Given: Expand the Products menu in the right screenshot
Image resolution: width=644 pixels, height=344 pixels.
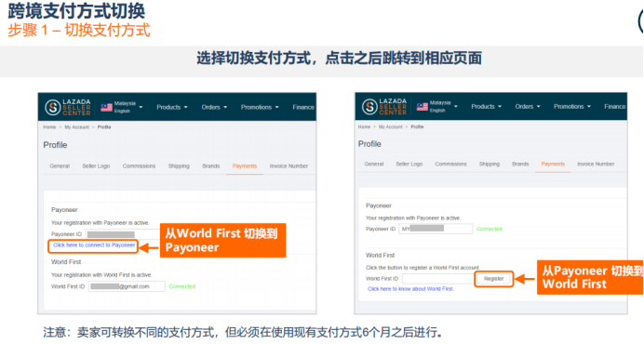Looking at the screenshot, I should 487,106.
